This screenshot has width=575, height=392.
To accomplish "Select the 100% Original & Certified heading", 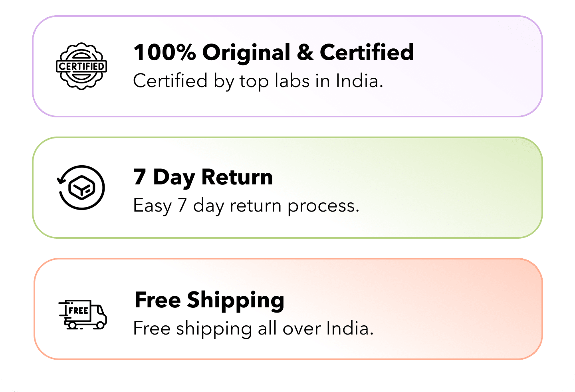I will 274,52.
